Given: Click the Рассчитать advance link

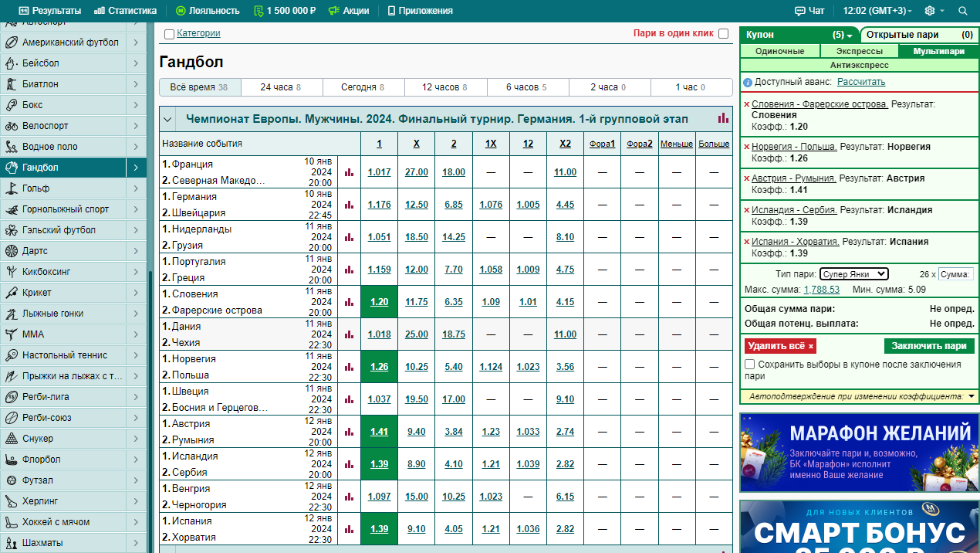Looking at the screenshot, I should coord(861,82).
